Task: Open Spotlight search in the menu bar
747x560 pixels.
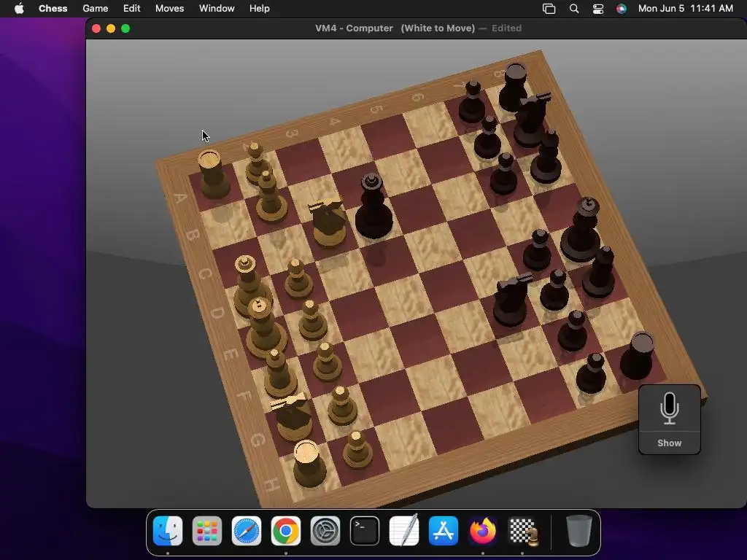Action: click(x=574, y=9)
